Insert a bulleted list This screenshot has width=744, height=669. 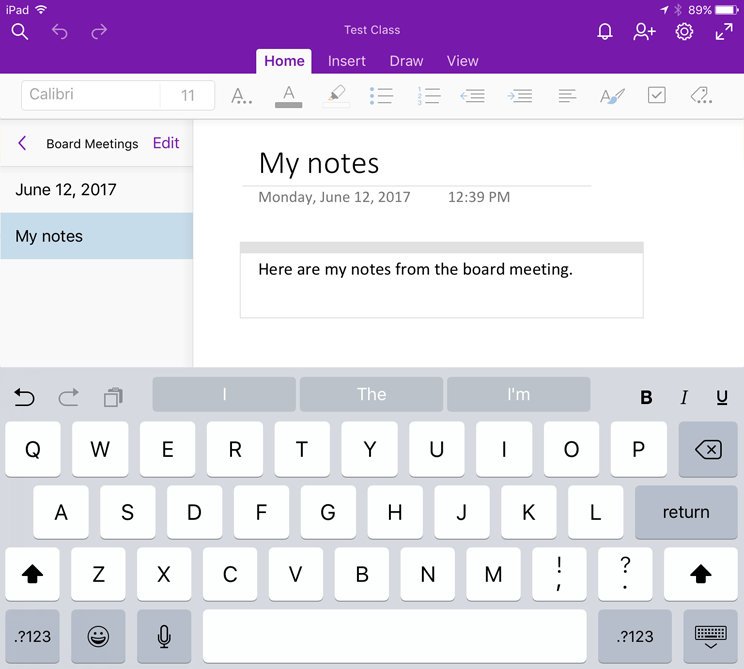pos(381,96)
